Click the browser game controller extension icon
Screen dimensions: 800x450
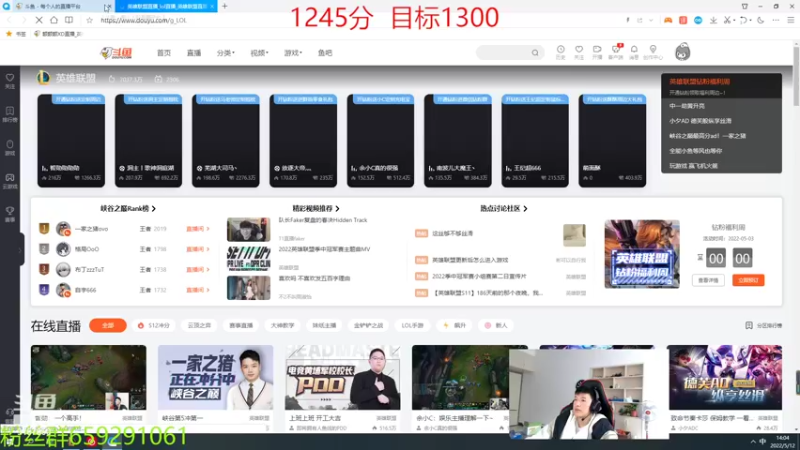click(x=667, y=20)
